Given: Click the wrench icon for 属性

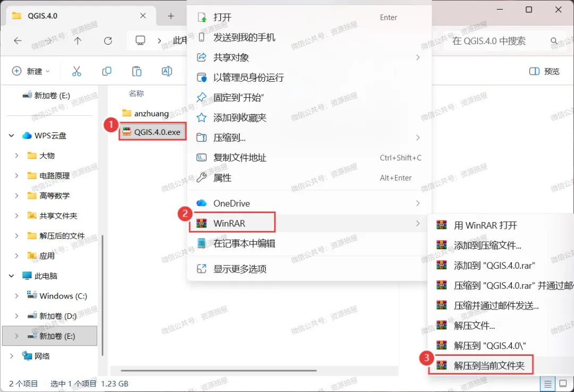Looking at the screenshot, I should coord(202,177).
